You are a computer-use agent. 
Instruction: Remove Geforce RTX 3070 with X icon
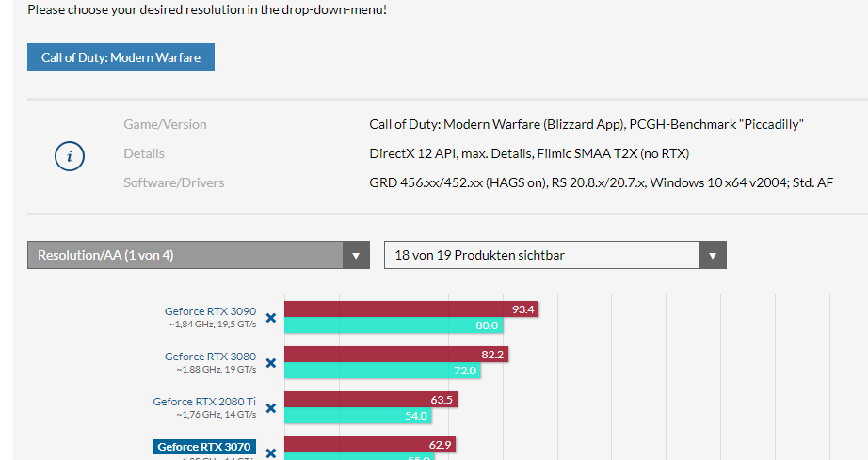pyautogui.click(x=271, y=453)
